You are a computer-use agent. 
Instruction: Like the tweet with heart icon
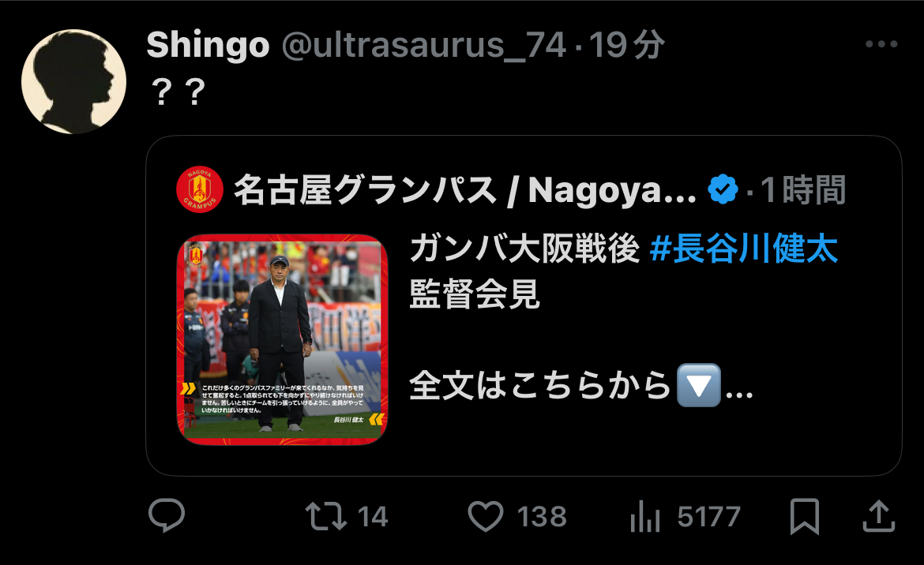[486, 516]
